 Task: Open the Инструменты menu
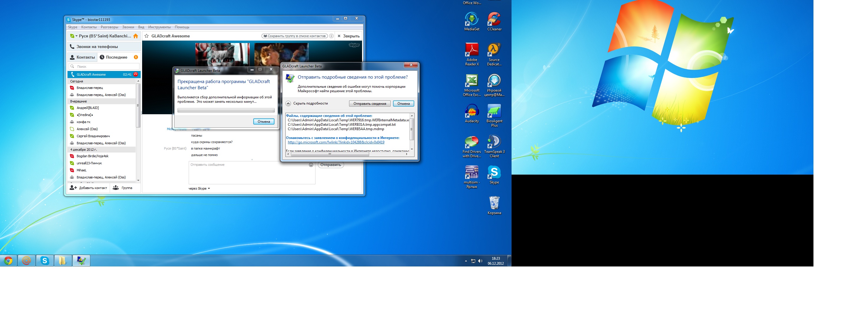[x=159, y=27]
